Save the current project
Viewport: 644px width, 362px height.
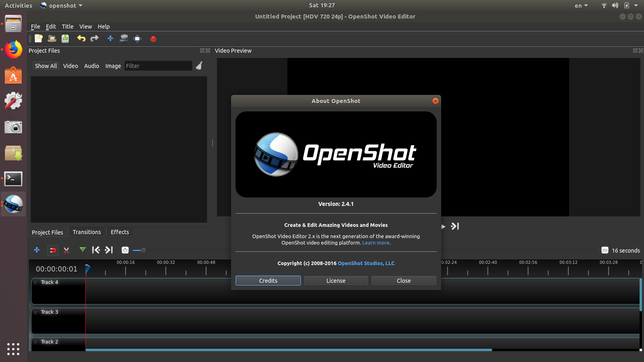[65, 38]
